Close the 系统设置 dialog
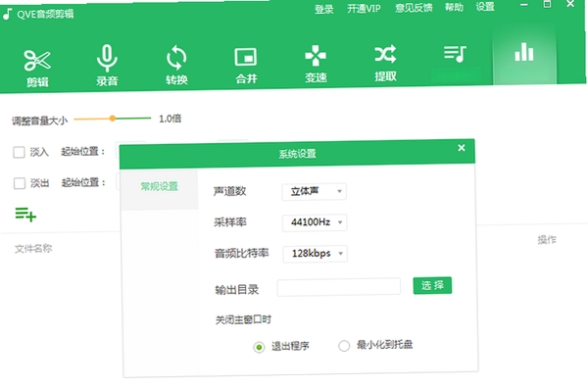 (x=462, y=148)
